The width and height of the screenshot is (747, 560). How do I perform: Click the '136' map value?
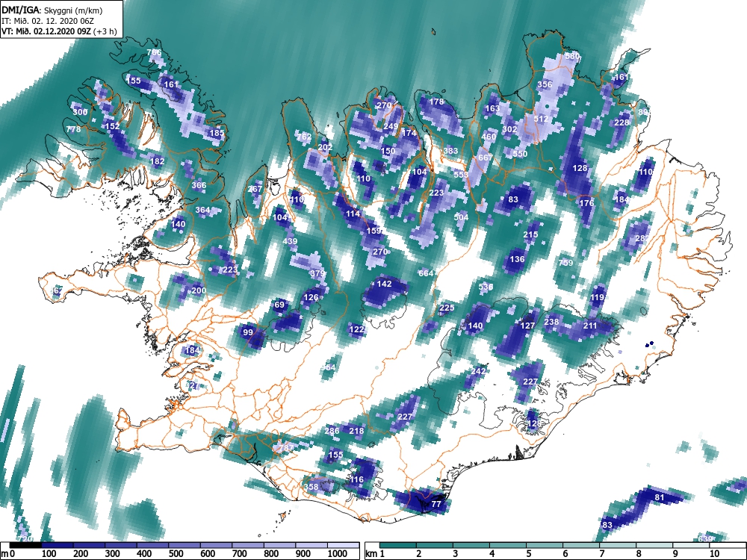(x=517, y=259)
